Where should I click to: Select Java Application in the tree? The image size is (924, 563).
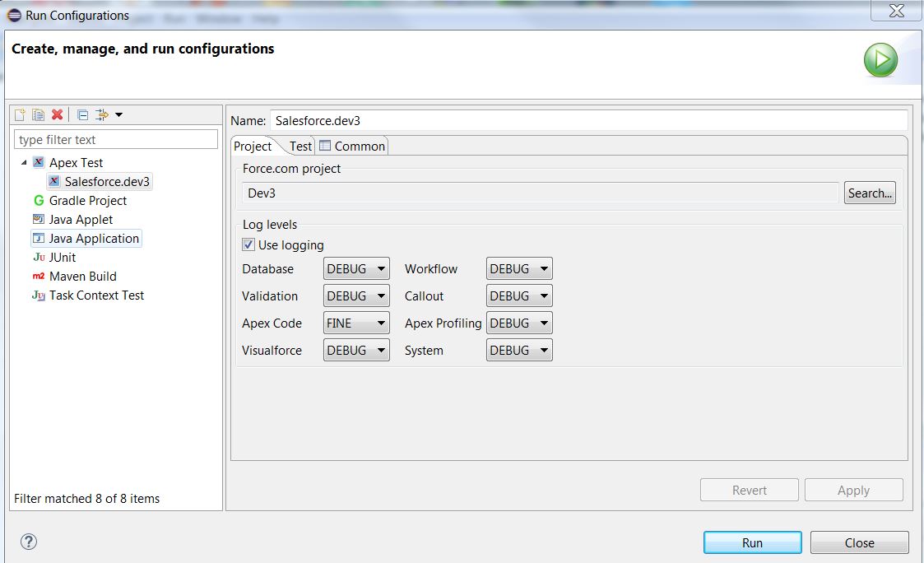94,238
